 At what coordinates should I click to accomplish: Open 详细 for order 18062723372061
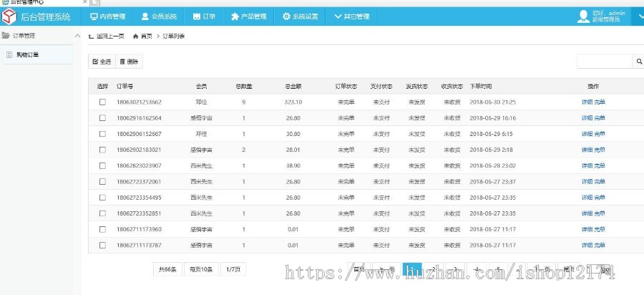click(587, 181)
